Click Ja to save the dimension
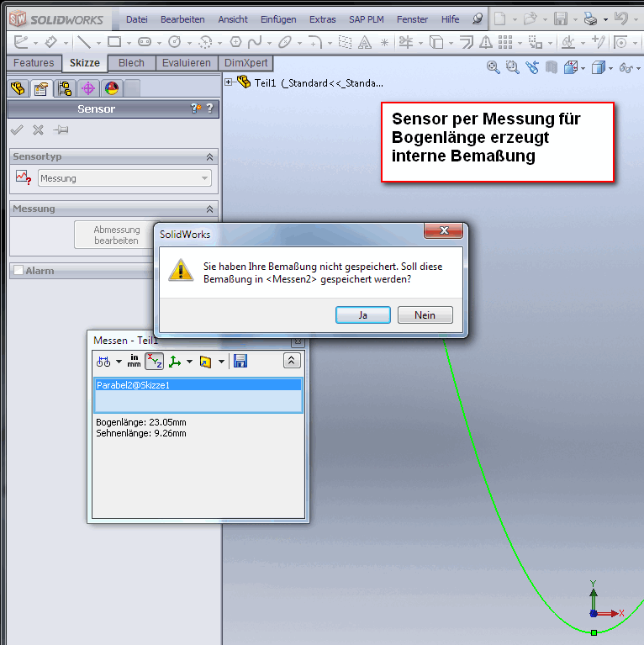 tap(363, 315)
